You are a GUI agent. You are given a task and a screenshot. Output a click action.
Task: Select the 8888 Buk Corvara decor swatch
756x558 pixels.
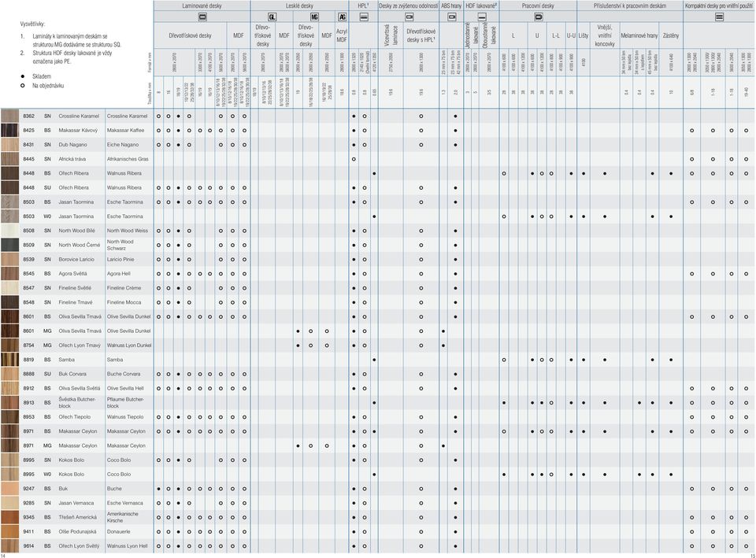[x=9, y=374]
